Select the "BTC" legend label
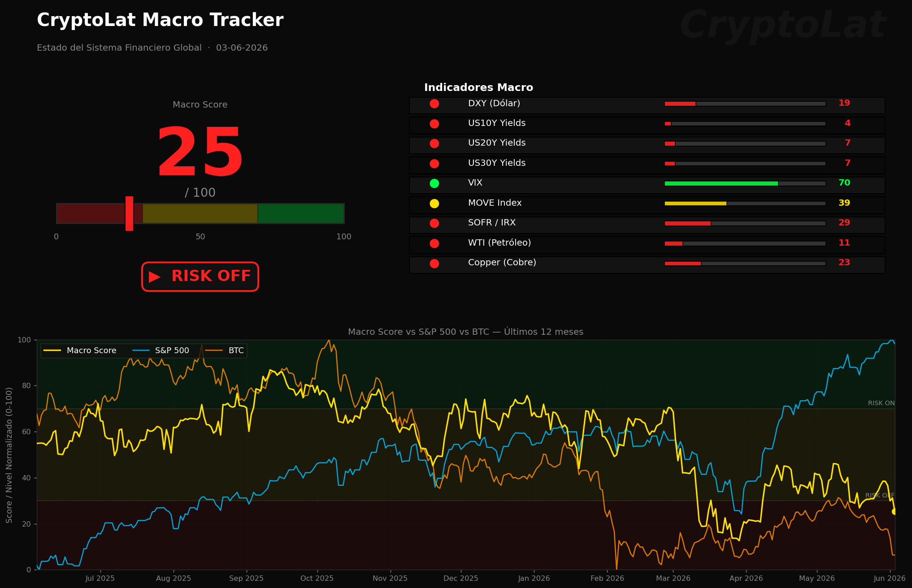This screenshot has height=588, width=912. point(236,350)
